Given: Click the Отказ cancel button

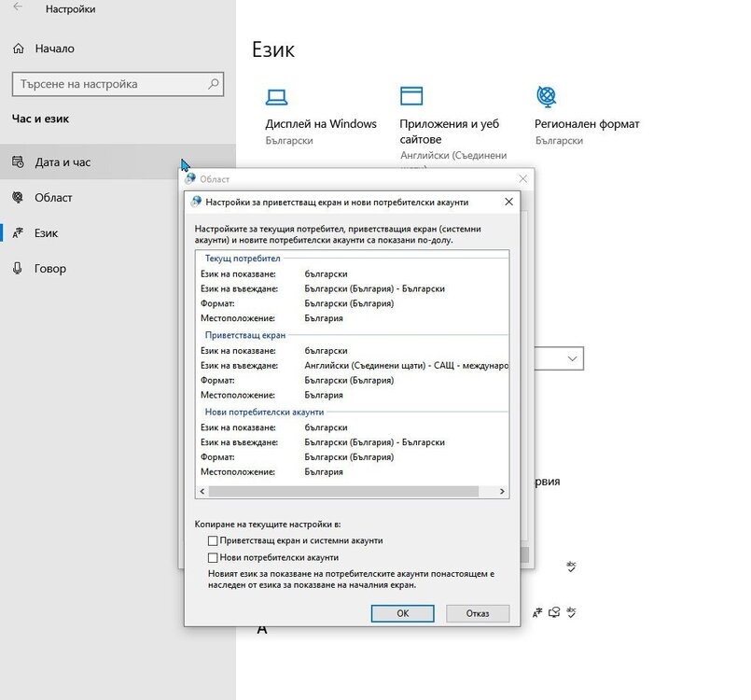Looking at the screenshot, I should click(x=478, y=613).
